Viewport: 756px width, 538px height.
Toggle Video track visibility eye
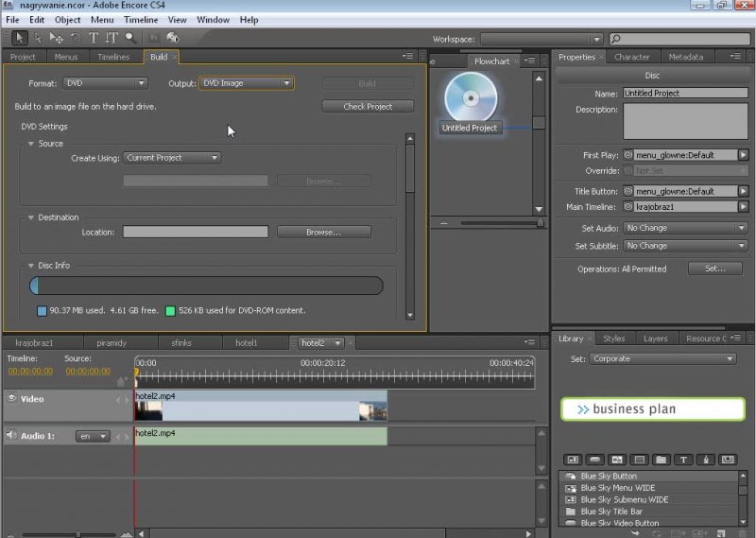pos(12,399)
